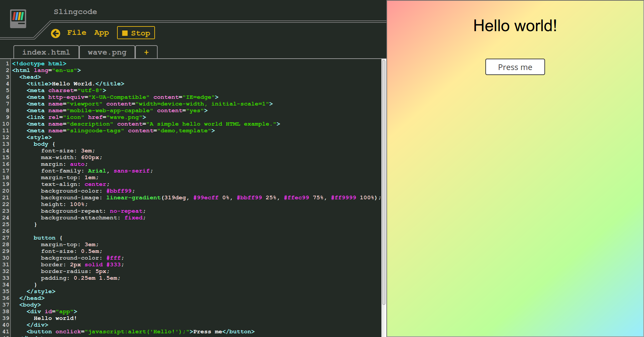Click the Slingcode logo icon
Screen dimensions: 644x337
click(x=18, y=19)
